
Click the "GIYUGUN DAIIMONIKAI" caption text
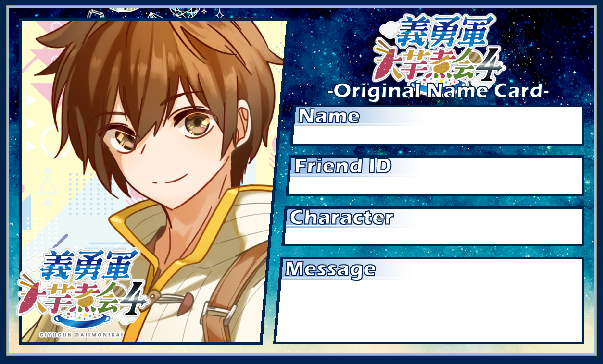(x=81, y=334)
